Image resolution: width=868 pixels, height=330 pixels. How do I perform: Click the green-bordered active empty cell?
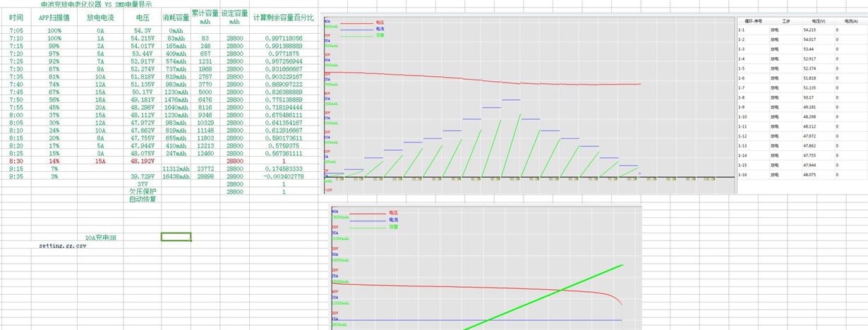click(176, 237)
